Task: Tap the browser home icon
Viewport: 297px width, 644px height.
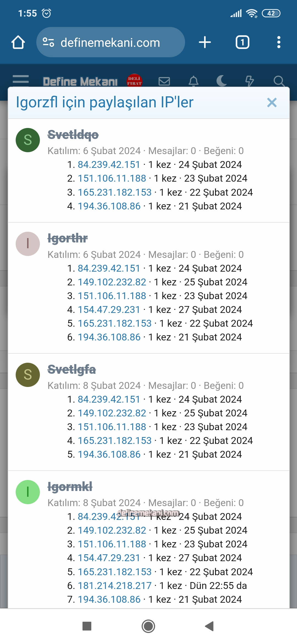Action: click(x=18, y=42)
